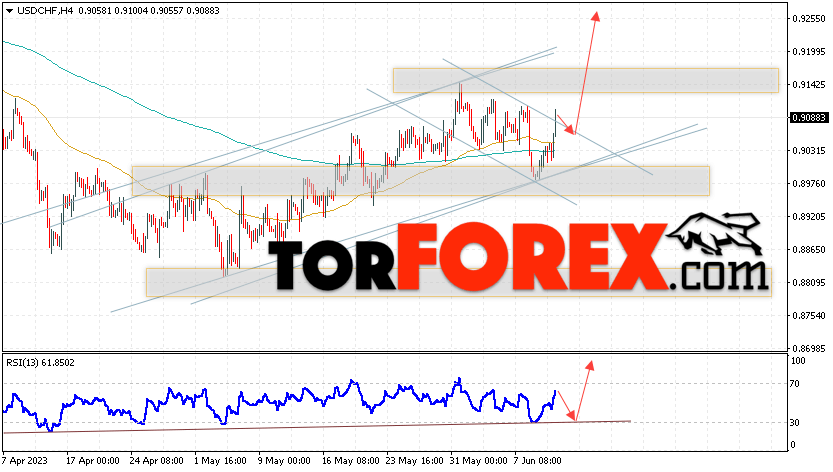Select the 24 Apr 08:00 date label

click(157, 460)
